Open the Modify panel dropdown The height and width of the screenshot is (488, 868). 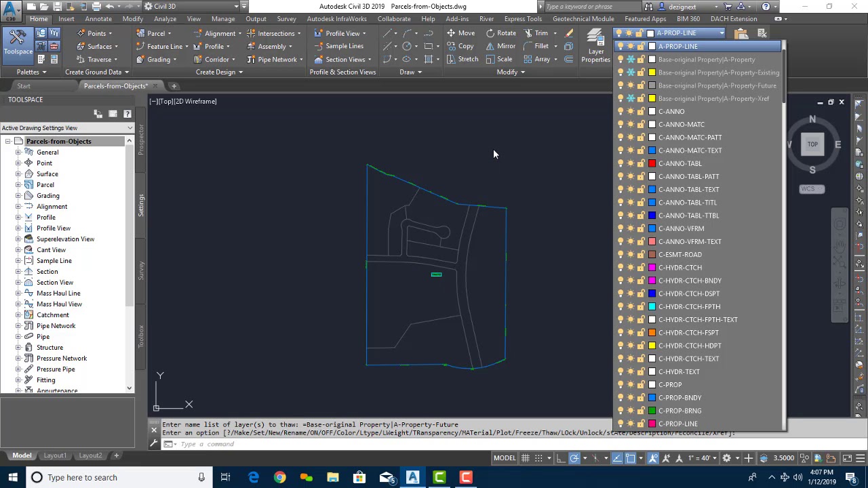511,72
